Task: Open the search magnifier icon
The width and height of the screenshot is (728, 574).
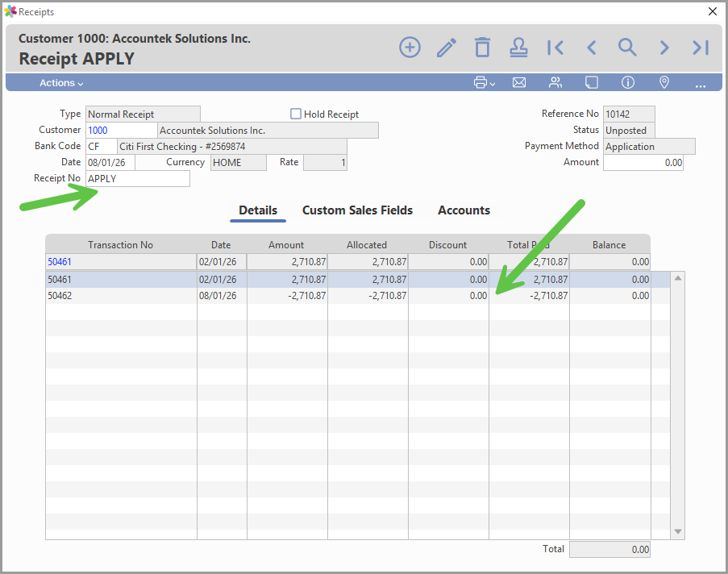Action: click(x=626, y=48)
